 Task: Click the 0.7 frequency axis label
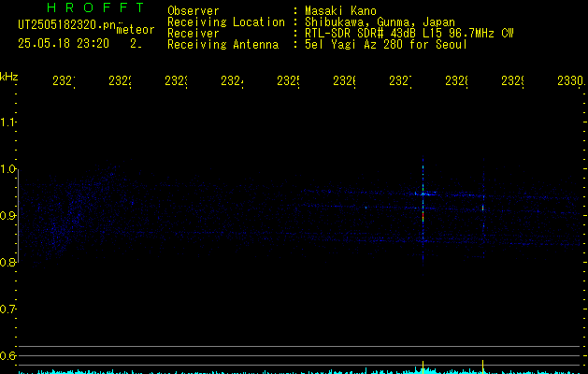(7, 309)
